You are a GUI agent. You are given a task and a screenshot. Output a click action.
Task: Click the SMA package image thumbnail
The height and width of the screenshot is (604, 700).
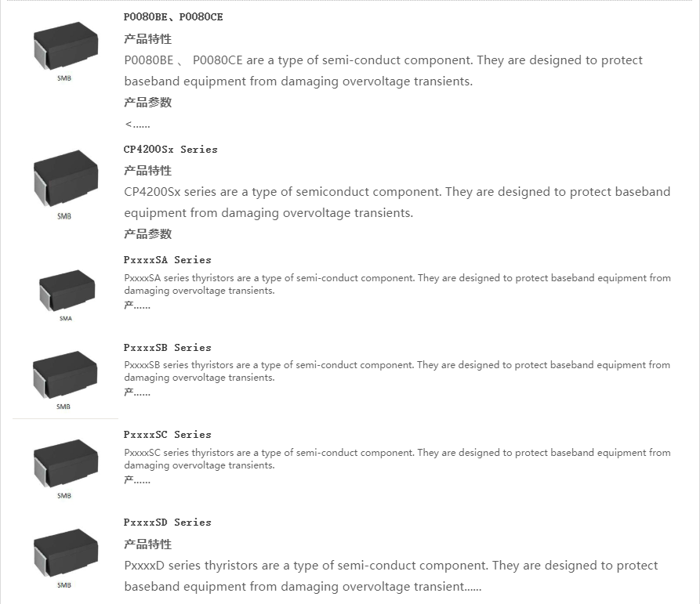(67, 295)
